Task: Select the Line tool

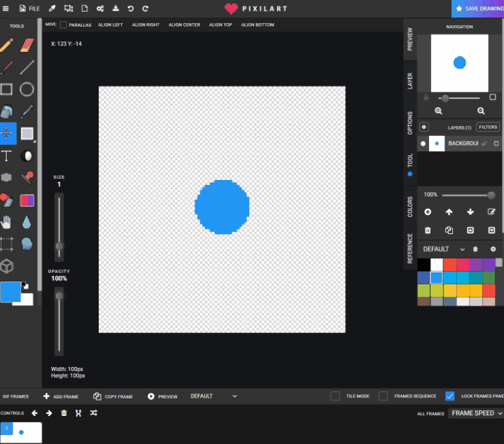Action: tap(27, 67)
